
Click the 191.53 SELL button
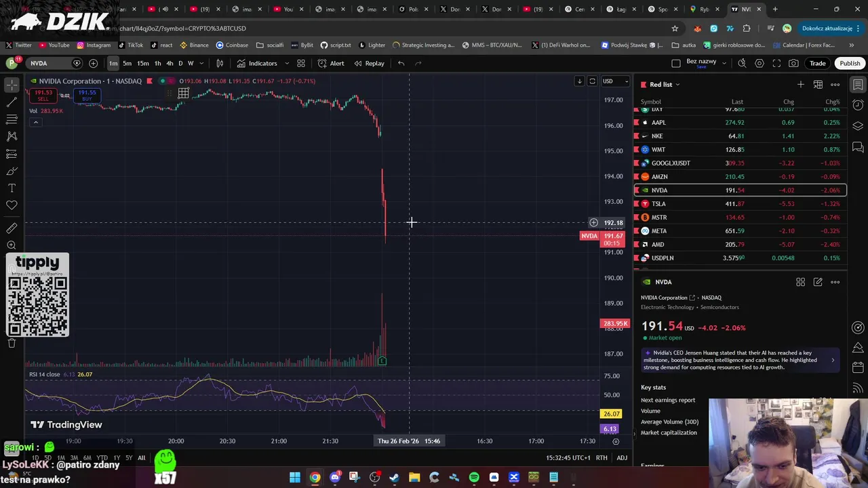(x=43, y=96)
